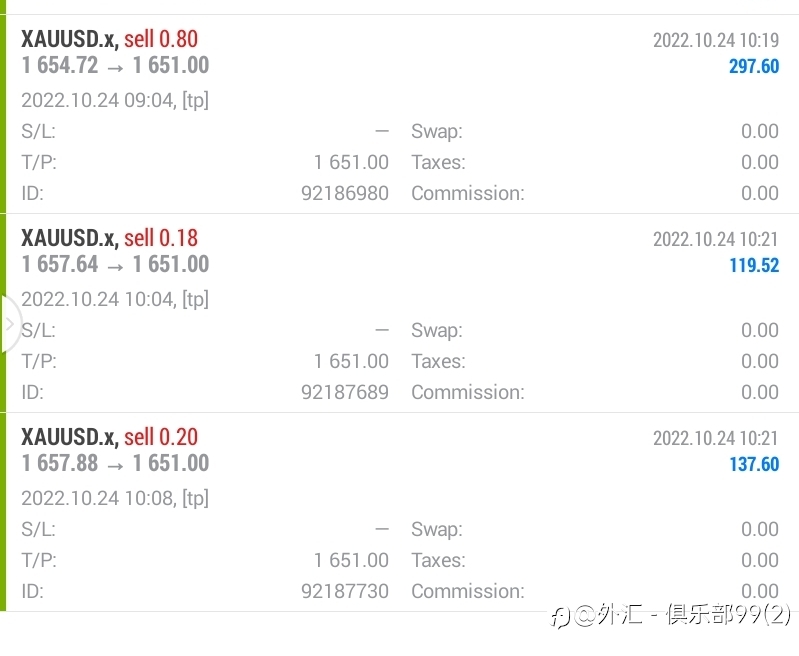Open the XAUUSD.x sell 0.18 trade entry

pyautogui.click(x=400, y=313)
